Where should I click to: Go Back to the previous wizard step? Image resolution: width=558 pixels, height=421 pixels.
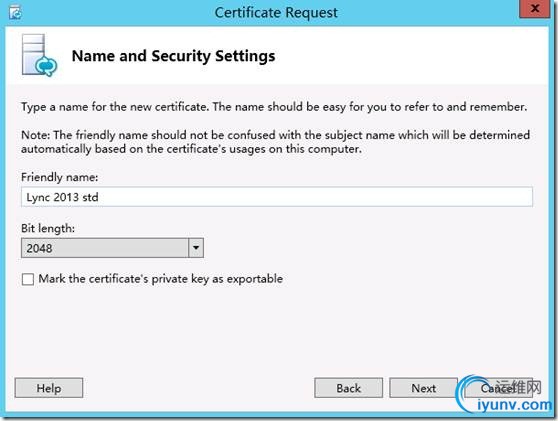click(x=348, y=388)
